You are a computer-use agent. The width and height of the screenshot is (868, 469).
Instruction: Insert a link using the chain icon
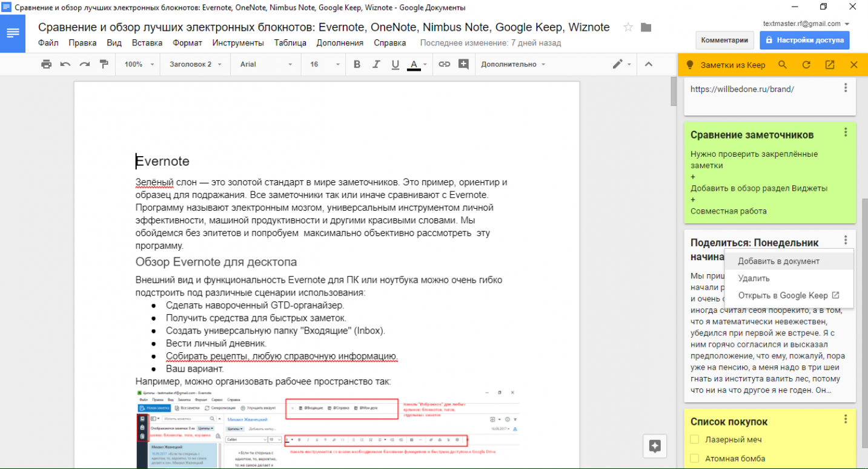pyautogui.click(x=445, y=64)
